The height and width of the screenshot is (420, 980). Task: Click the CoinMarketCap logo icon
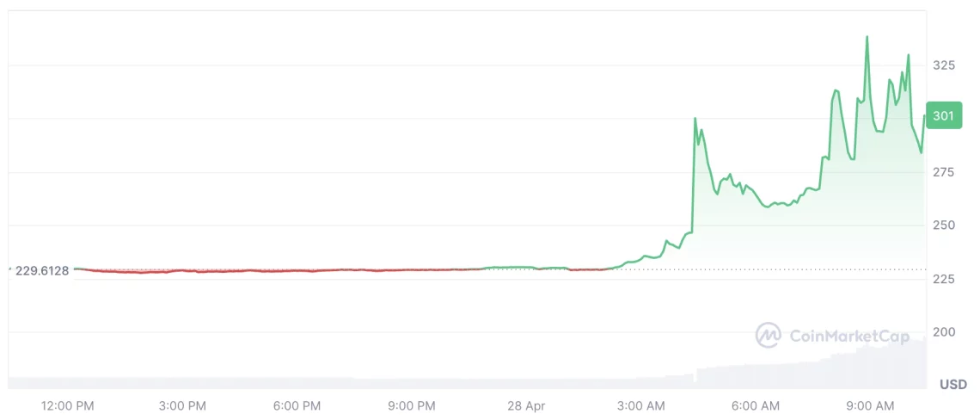[768, 335]
